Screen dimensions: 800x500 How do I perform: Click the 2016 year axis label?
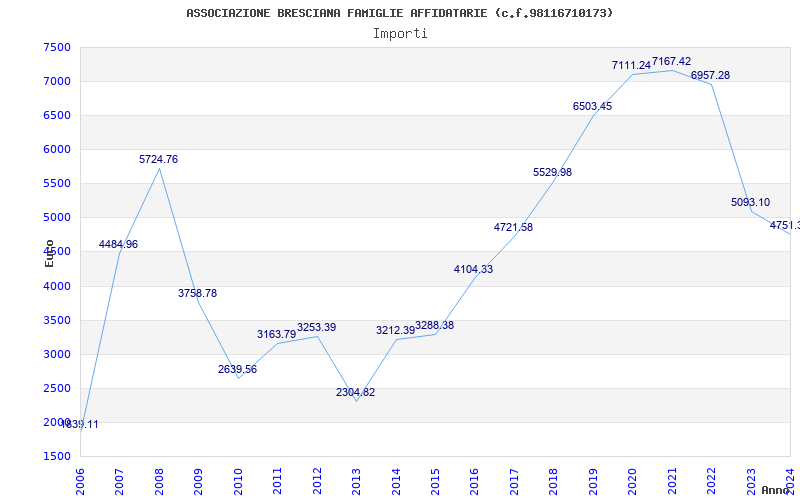474,482
